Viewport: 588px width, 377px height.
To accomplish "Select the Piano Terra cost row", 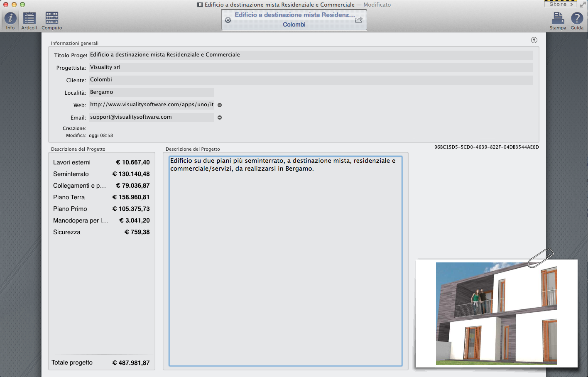I will tap(101, 197).
